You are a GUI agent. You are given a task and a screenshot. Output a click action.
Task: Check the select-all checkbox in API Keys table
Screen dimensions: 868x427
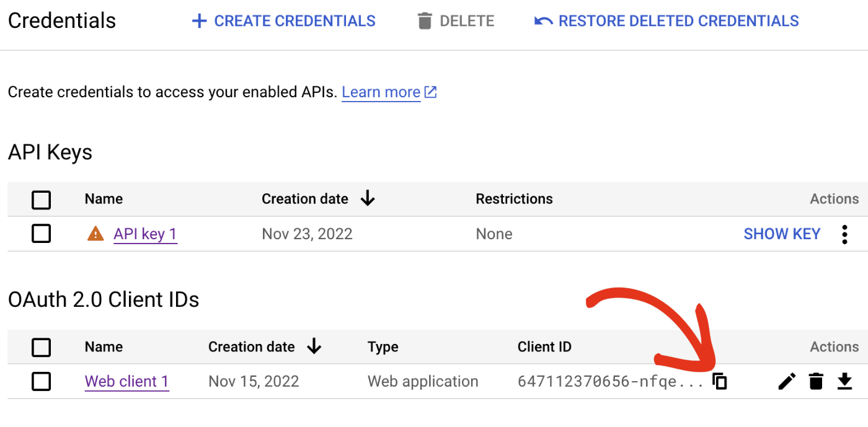click(x=41, y=200)
